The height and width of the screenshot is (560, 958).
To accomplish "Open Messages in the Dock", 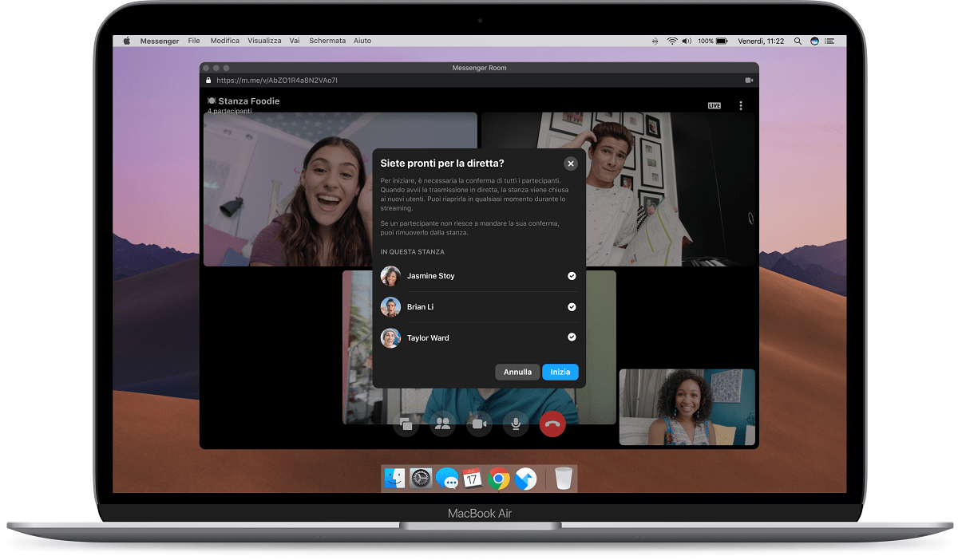I will tap(447, 479).
